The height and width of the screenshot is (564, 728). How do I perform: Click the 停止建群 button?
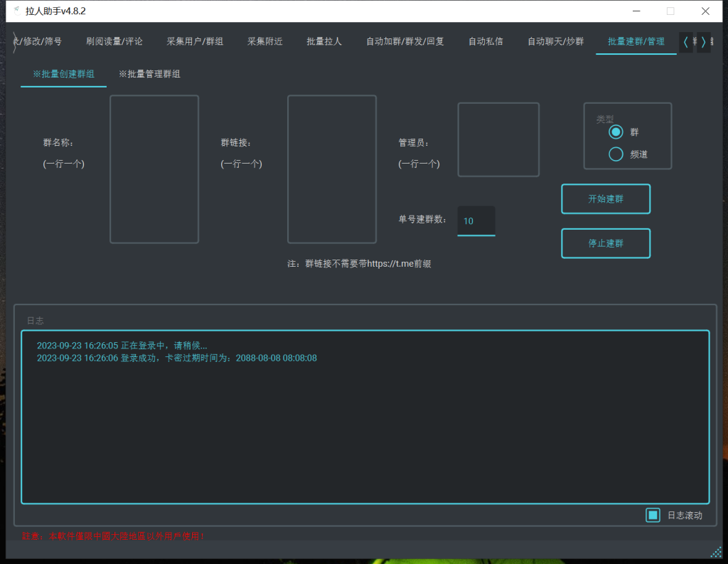pyautogui.click(x=606, y=243)
